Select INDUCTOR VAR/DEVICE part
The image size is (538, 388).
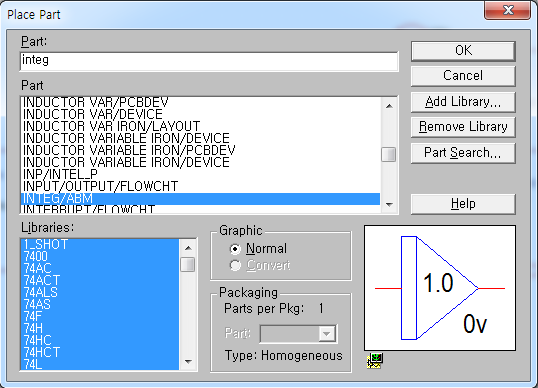(x=200, y=114)
